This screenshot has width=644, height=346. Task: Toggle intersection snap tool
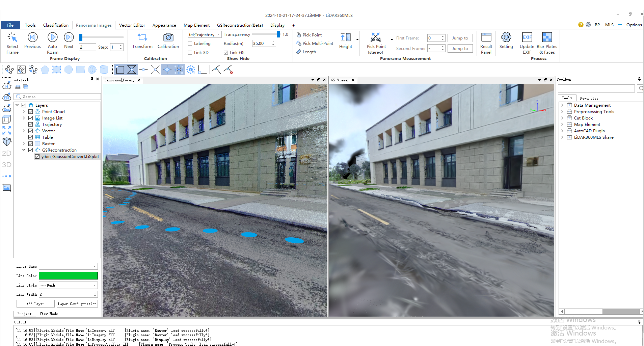tap(155, 70)
